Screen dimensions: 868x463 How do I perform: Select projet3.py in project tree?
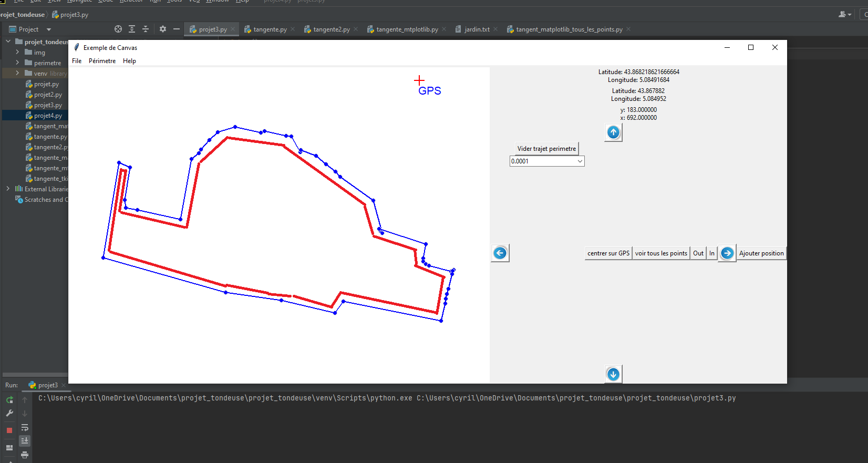click(48, 105)
